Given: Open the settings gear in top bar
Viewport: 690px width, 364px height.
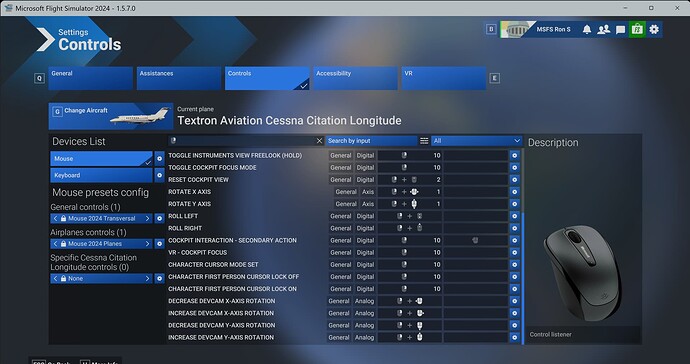Looking at the screenshot, I should pyautogui.click(x=654, y=29).
